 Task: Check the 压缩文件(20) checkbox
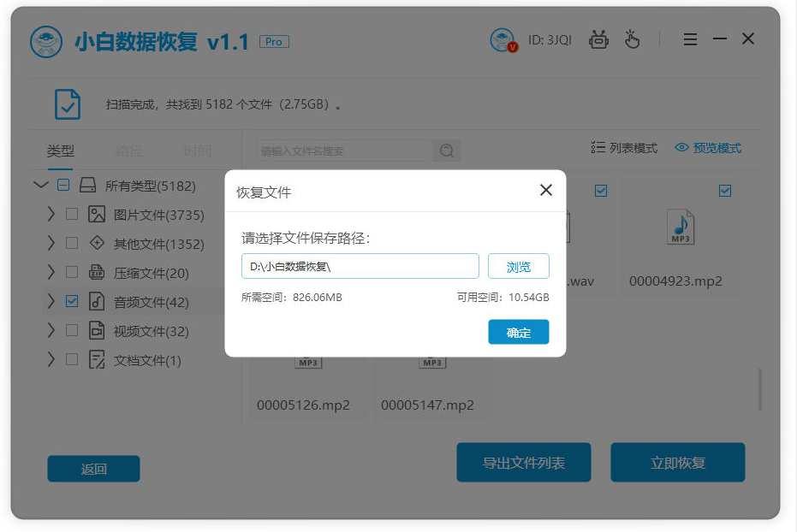pyautogui.click(x=72, y=273)
